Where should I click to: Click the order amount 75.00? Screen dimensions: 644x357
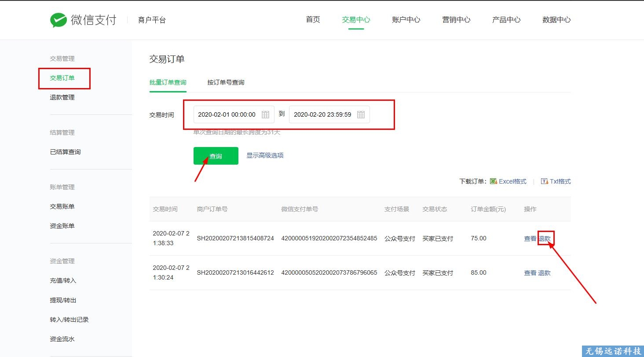(479, 238)
